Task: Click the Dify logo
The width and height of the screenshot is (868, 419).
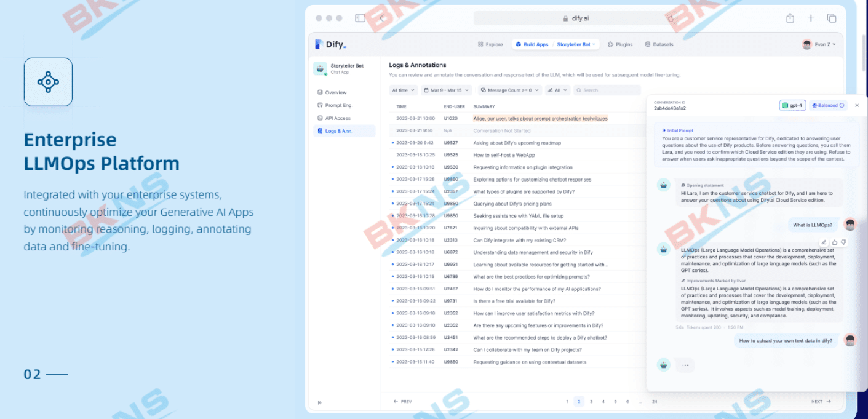Action: 330,44
